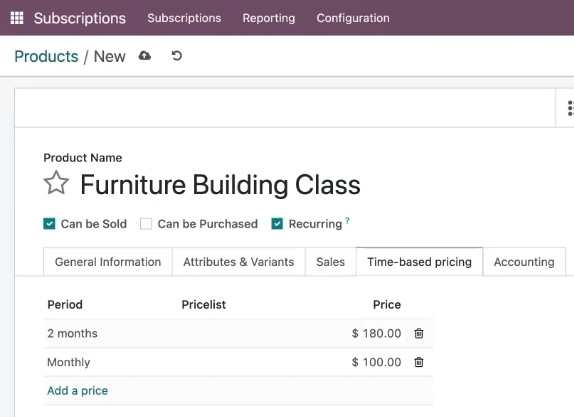
Task: Edit the Furniture Building Class name field
Action: [x=220, y=185]
